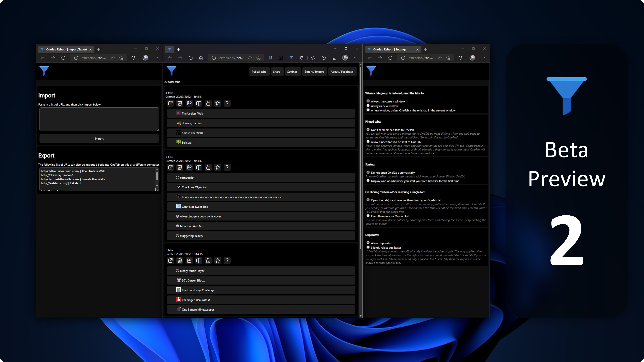Viewport: 644px width, 362px height.
Task: Click the help question mark in 5 tabs group
Action: (x=227, y=261)
